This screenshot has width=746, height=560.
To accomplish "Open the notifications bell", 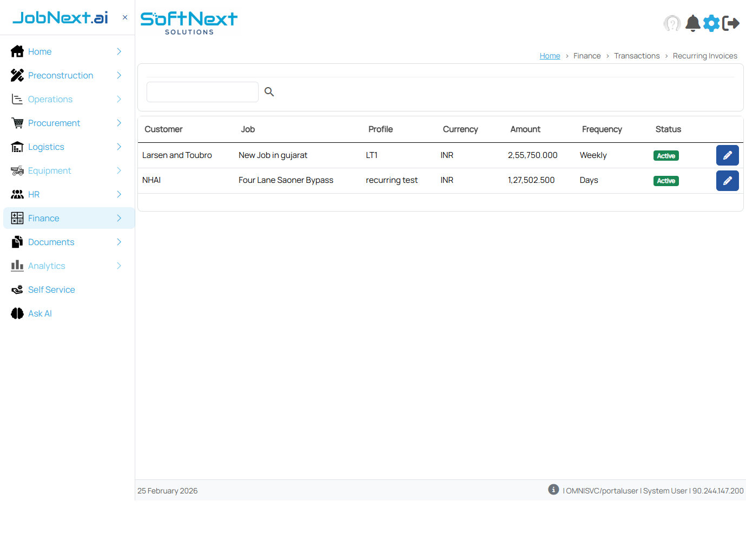I will click(692, 23).
